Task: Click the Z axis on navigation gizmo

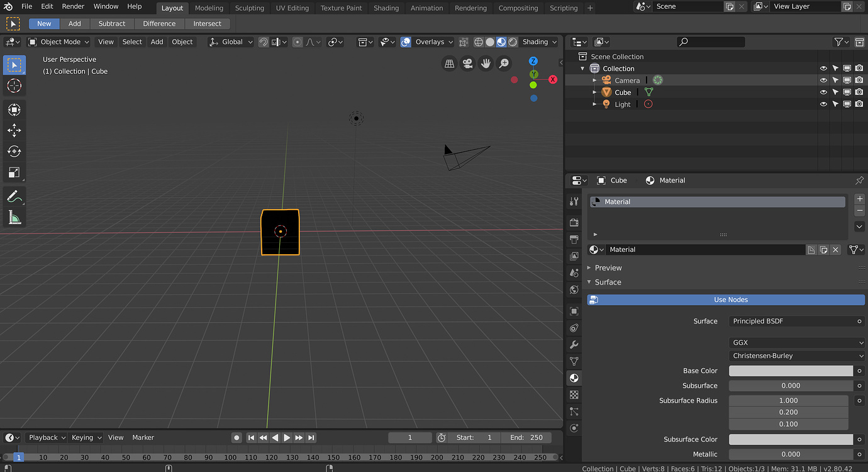Action: [533, 61]
